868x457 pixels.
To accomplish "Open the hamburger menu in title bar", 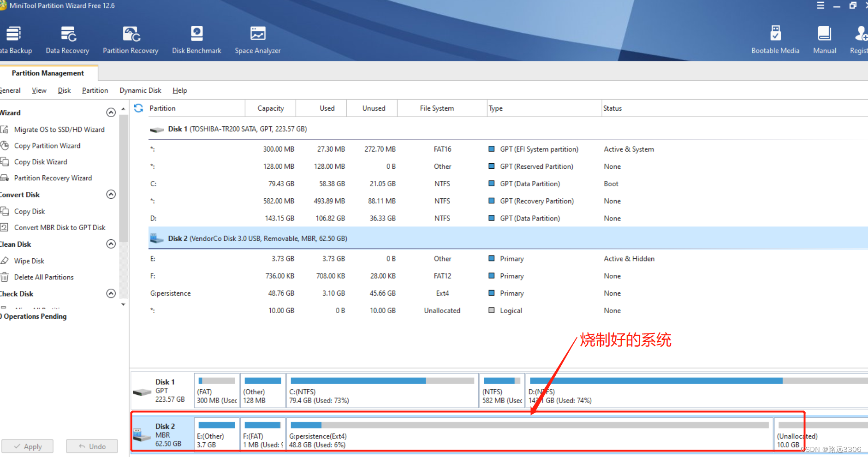I will point(820,6).
